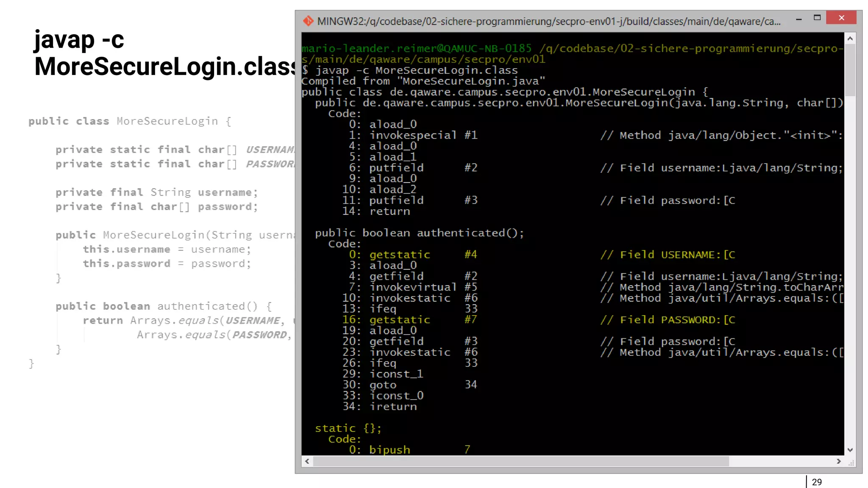Click the horizontal scrollbar left arrow
Screen dimensions: 868x488
point(307,461)
